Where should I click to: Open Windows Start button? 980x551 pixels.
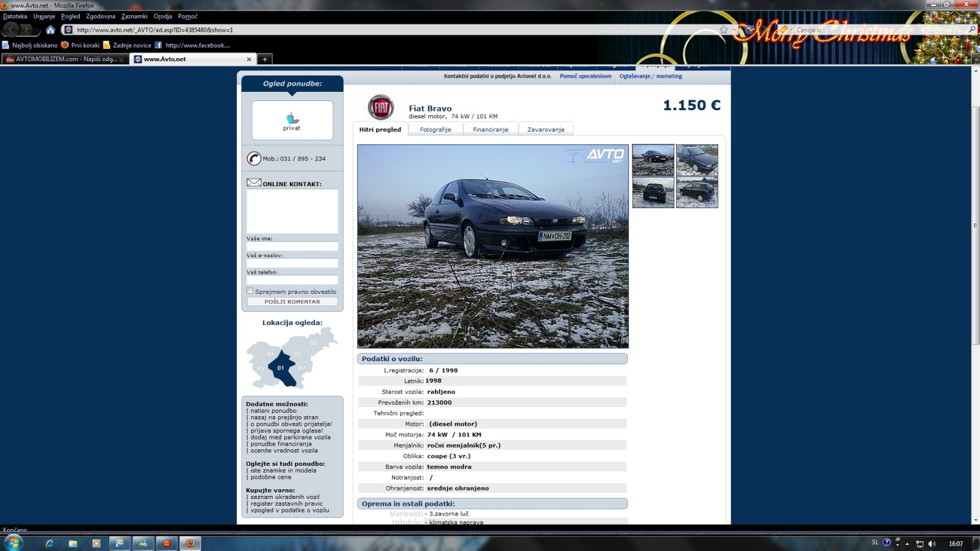(13, 542)
